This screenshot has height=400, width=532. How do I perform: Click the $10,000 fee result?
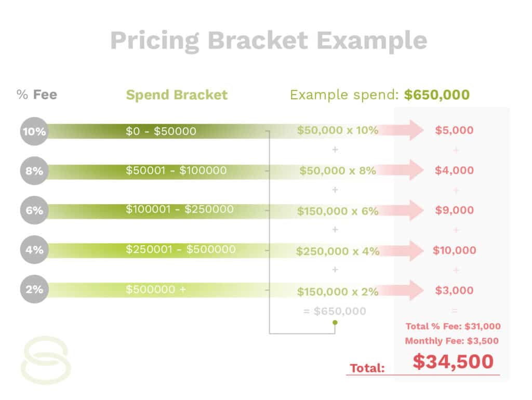[454, 250]
